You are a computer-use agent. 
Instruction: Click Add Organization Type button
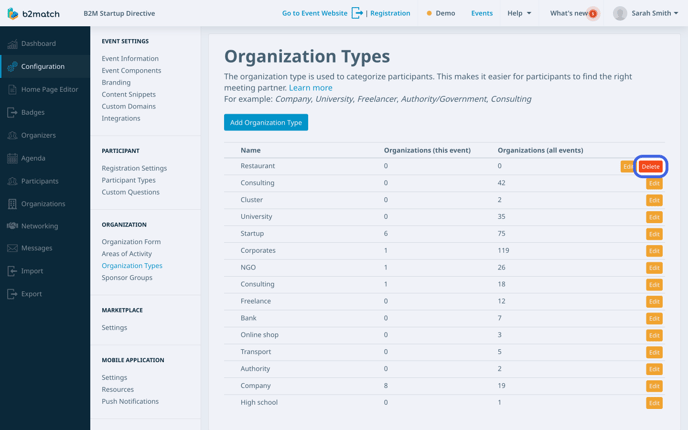pyautogui.click(x=266, y=122)
